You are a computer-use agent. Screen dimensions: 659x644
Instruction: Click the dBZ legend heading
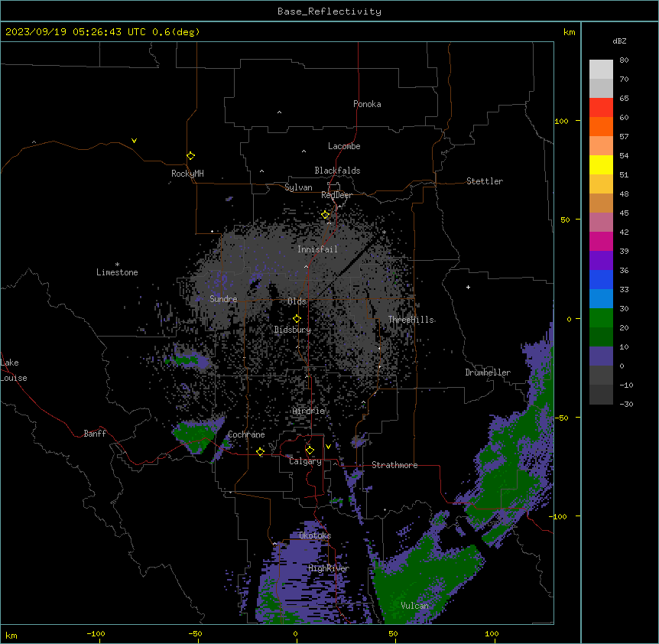619,41
